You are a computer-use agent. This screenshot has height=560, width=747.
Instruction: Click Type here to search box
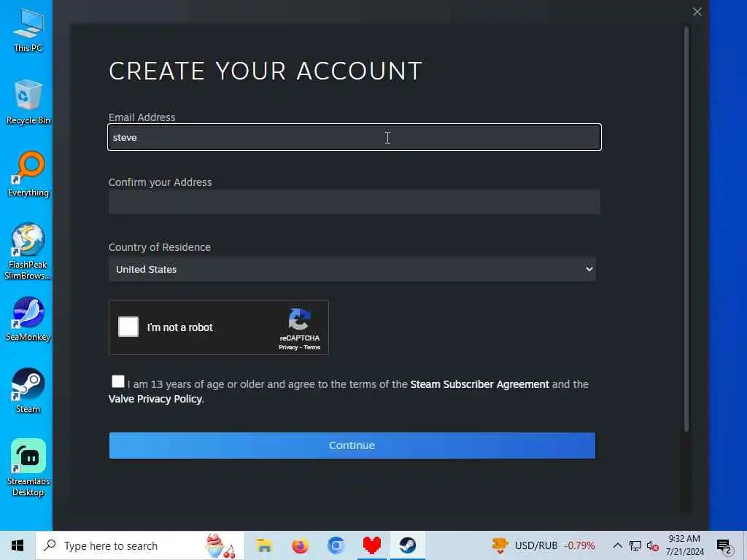point(140,545)
